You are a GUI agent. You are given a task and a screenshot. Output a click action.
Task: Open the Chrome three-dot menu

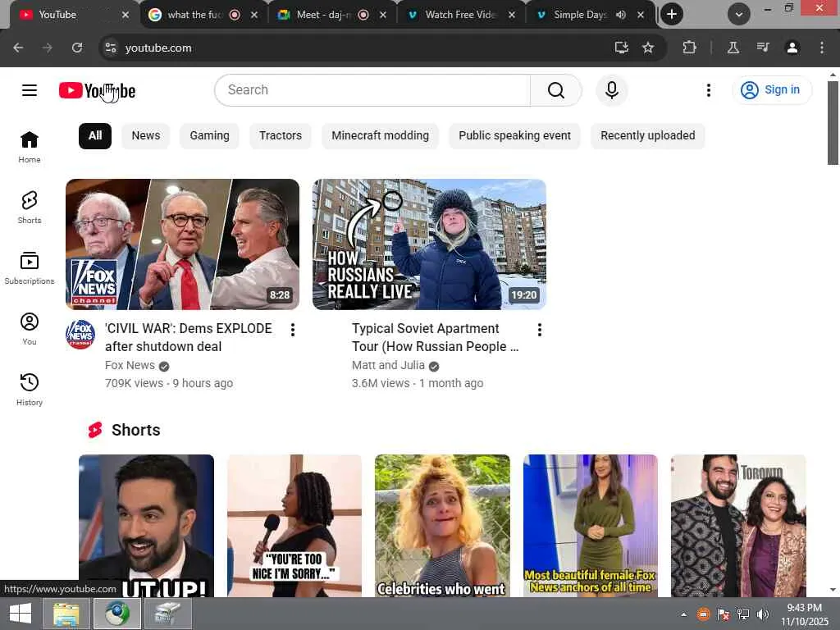click(822, 48)
